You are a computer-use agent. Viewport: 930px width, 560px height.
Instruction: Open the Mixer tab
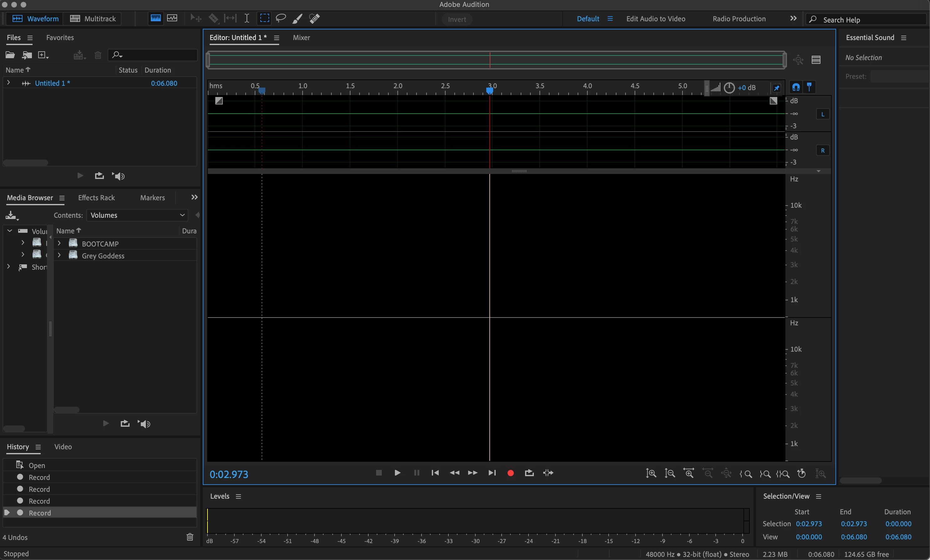pyautogui.click(x=301, y=37)
